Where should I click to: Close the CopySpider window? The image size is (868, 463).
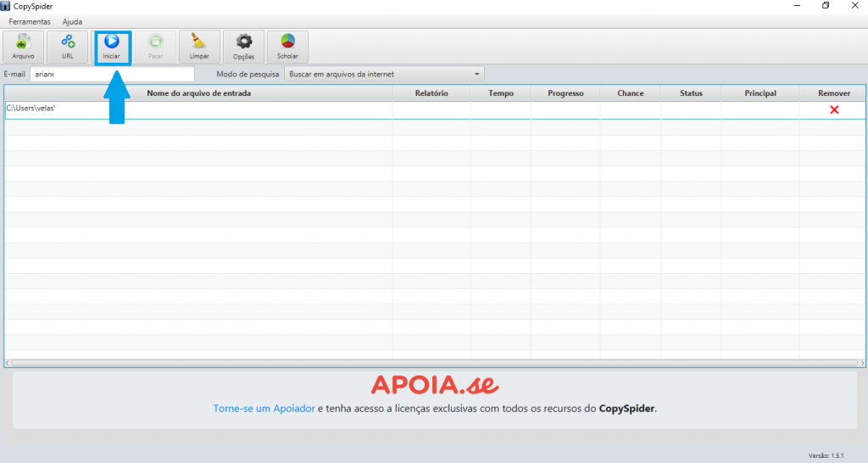pyautogui.click(x=854, y=6)
